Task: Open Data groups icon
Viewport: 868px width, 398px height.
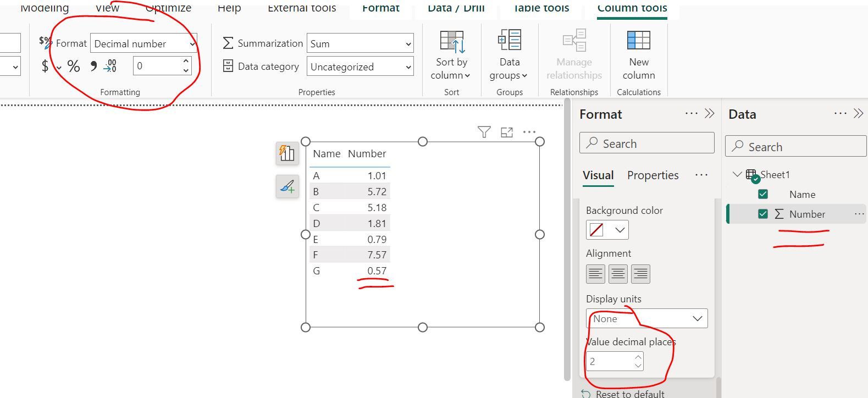Action: click(x=510, y=41)
